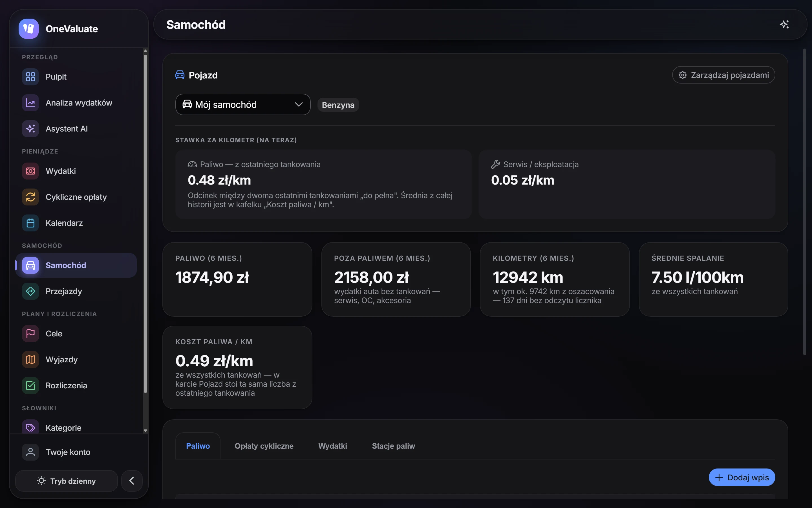Open Asystent AI sparkle icon in sidebar
Image resolution: width=812 pixels, height=508 pixels.
tap(30, 129)
